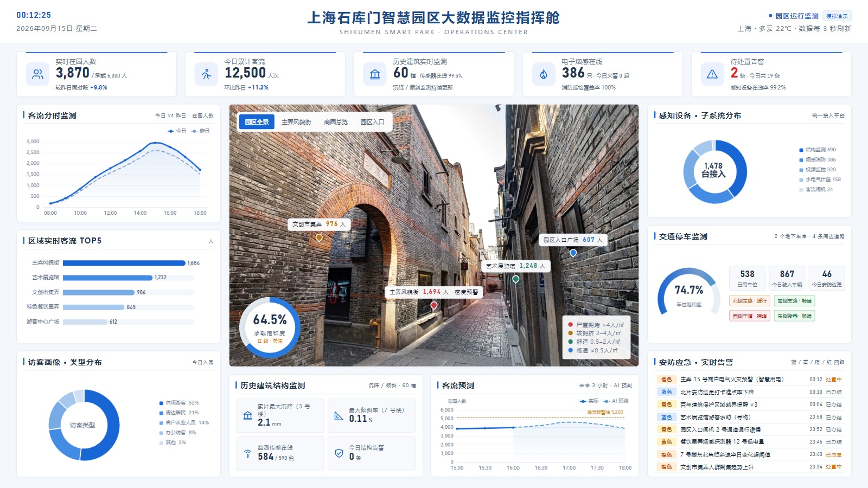The height and width of the screenshot is (488, 868).
Task: Toggle the AI 预测 series legend
Action: coord(616,401)
